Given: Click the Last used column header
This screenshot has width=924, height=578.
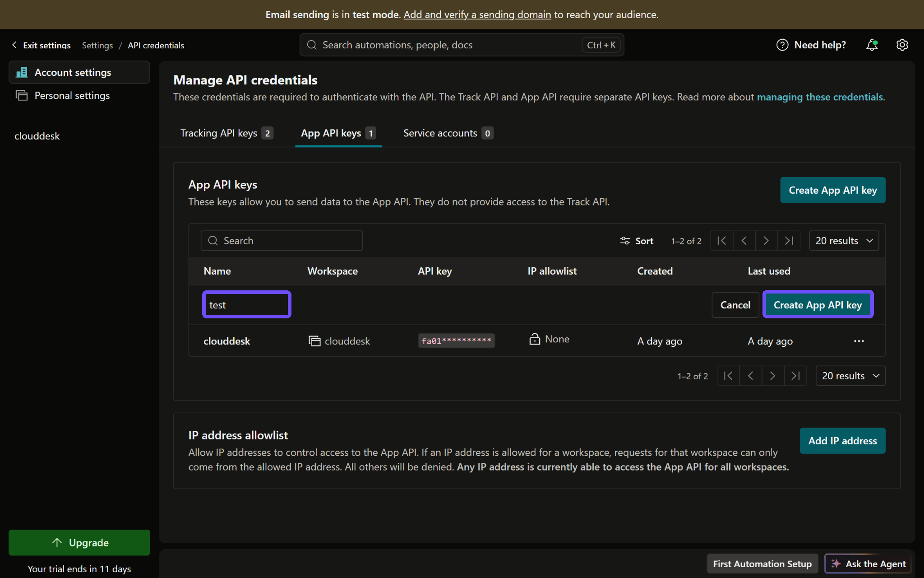Looking at the screenshot, I should pyautogui.click(x=769, y=271).
